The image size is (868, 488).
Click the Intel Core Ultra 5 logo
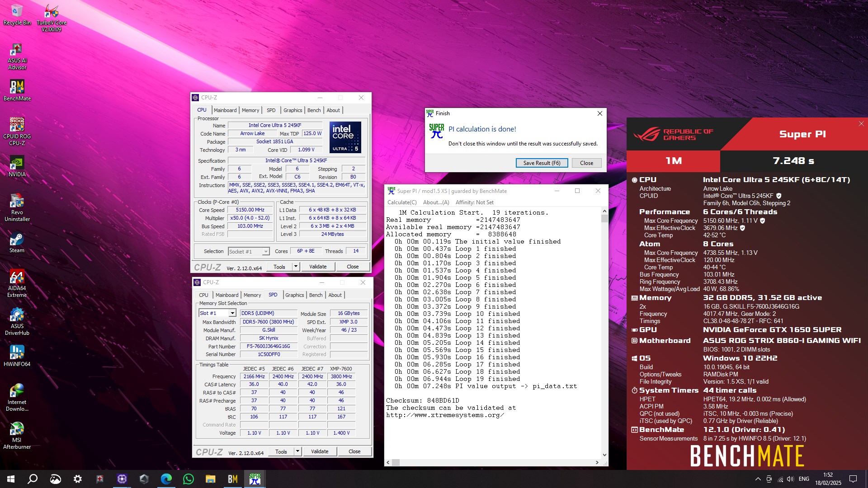345,137
